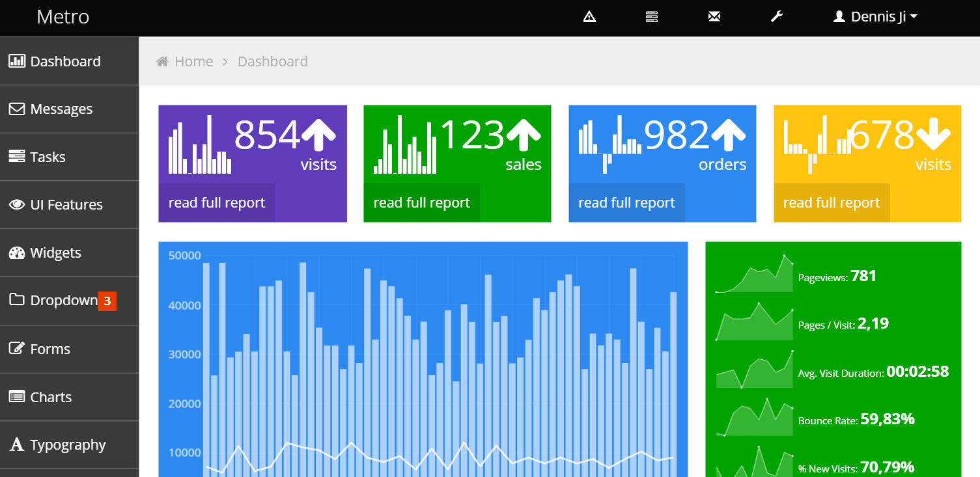The height and width of the screenshot is (477, 980).
Task: Read full report on purple visits tile
Action: click(x=217, y=203)
